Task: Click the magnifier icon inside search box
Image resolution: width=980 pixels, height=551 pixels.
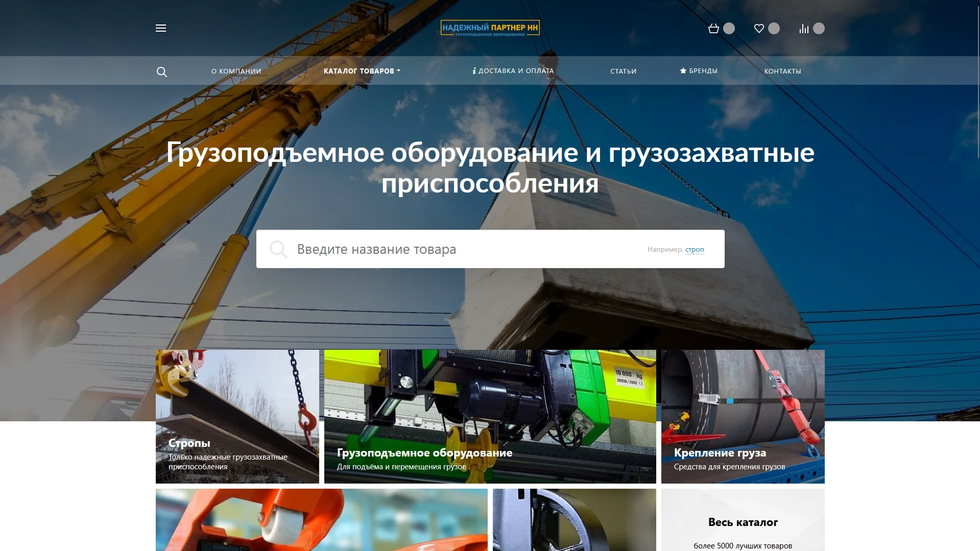Action: [278, 249]
